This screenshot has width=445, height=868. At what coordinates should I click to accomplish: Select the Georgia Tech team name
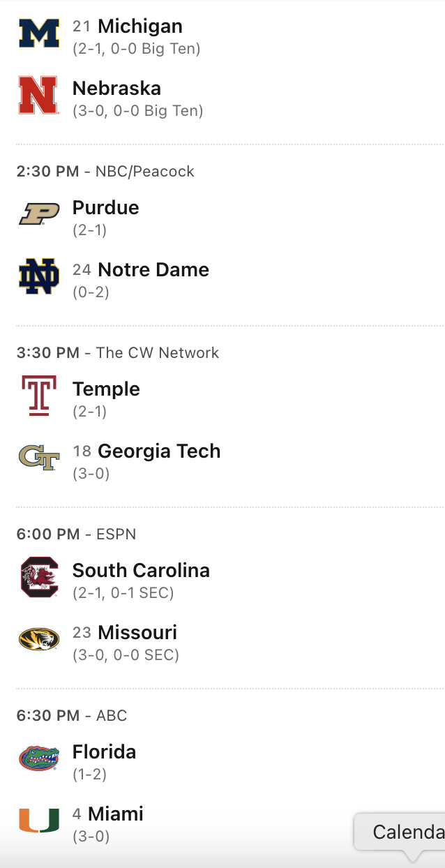159,451
